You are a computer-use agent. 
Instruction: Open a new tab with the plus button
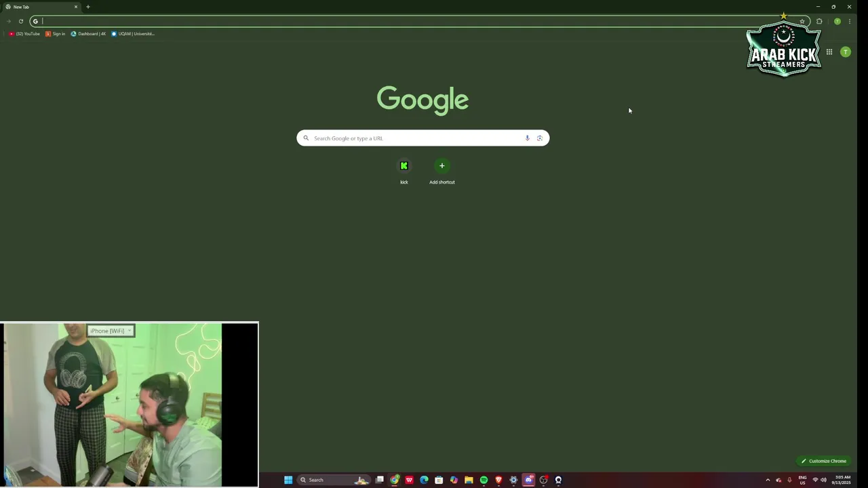pyautogui.click(x=88, y=7)
